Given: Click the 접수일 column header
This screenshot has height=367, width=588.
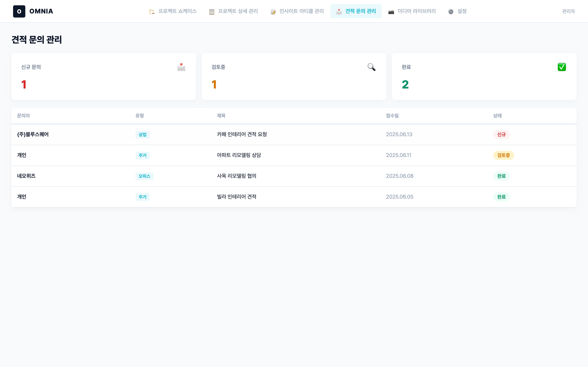Looking at the screenshot, I should click(392, 116).
